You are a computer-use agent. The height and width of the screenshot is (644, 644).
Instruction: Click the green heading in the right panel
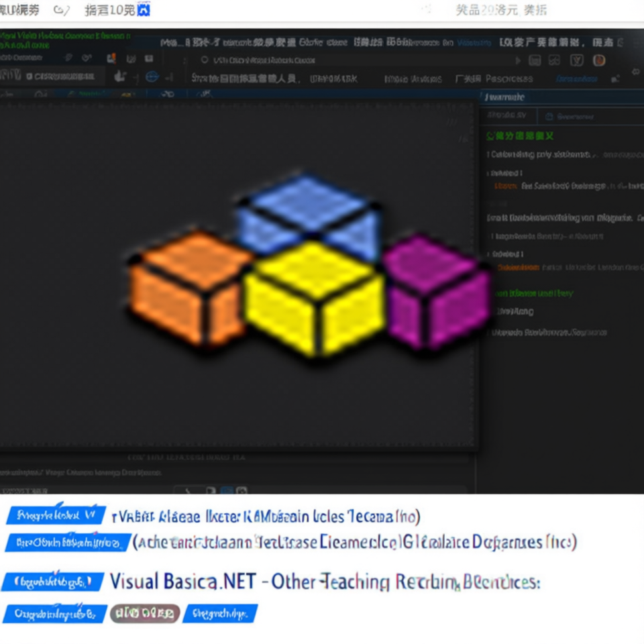pyautogui.click(x=520, y=136)
